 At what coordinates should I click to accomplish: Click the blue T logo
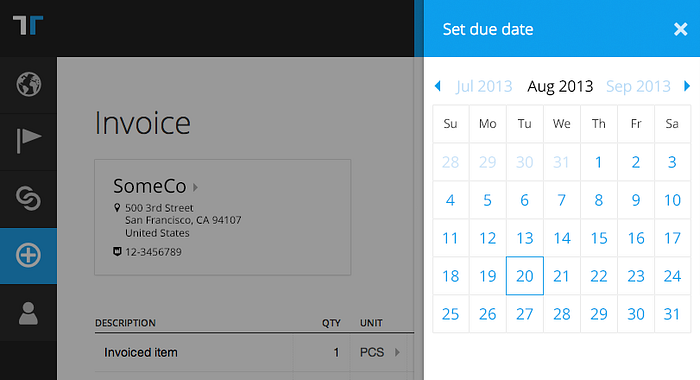28,25
